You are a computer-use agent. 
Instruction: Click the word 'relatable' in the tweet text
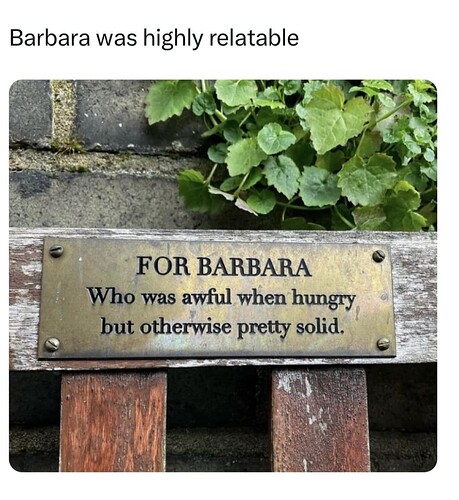click(254, 38)
